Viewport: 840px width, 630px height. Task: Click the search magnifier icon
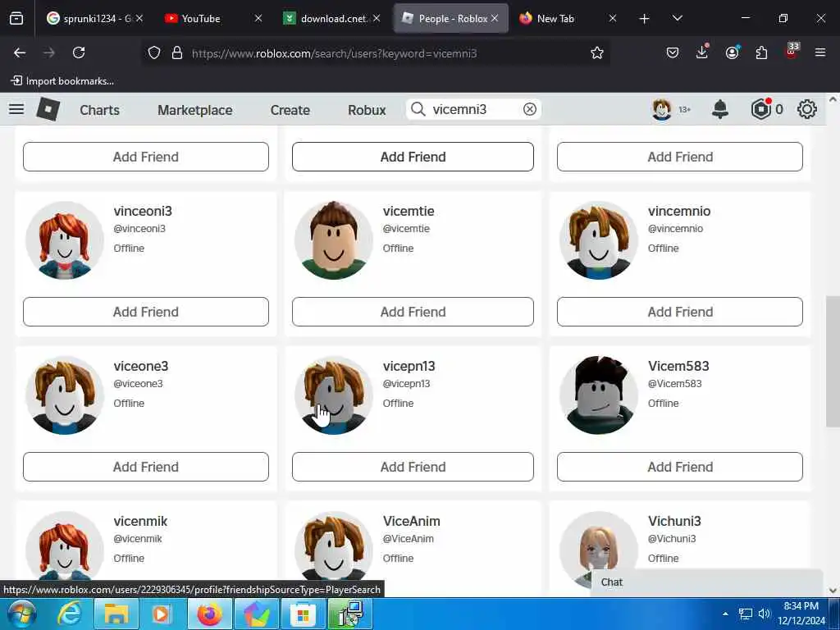click(418, 109)
